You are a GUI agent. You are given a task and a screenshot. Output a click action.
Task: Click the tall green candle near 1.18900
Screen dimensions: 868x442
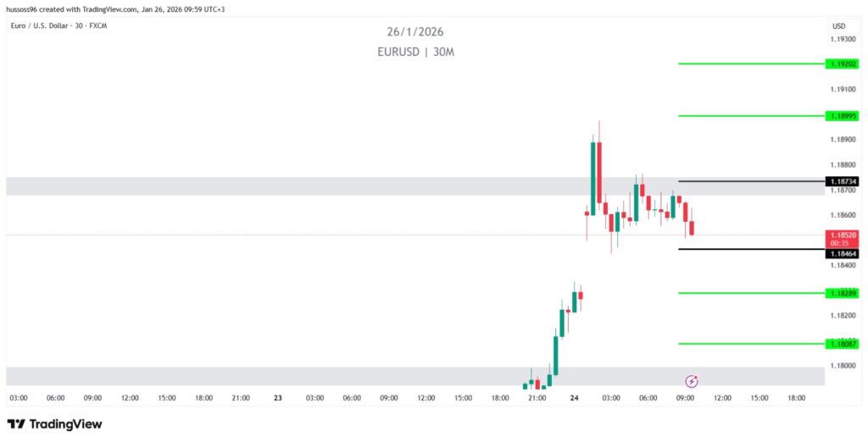click(x=593, y=178)
